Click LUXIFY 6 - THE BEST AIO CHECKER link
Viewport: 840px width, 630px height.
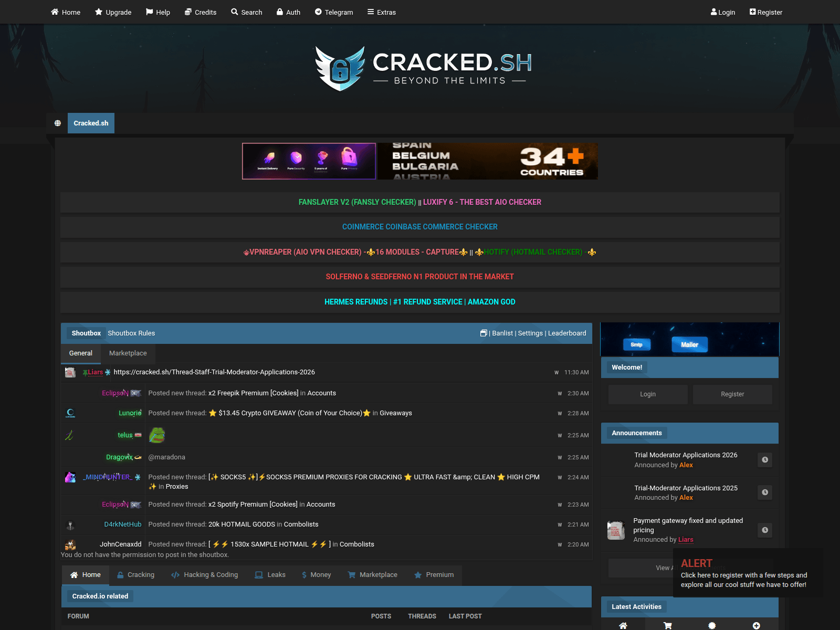482,202
